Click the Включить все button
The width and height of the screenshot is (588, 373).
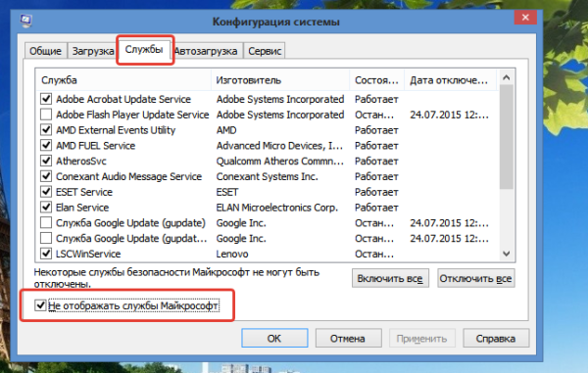(x=390, y=278)
